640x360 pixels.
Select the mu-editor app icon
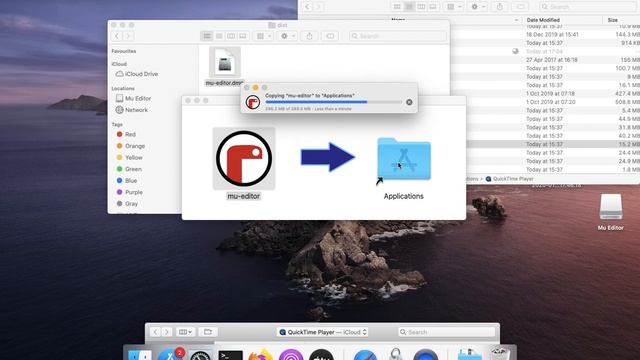point(244,158)
